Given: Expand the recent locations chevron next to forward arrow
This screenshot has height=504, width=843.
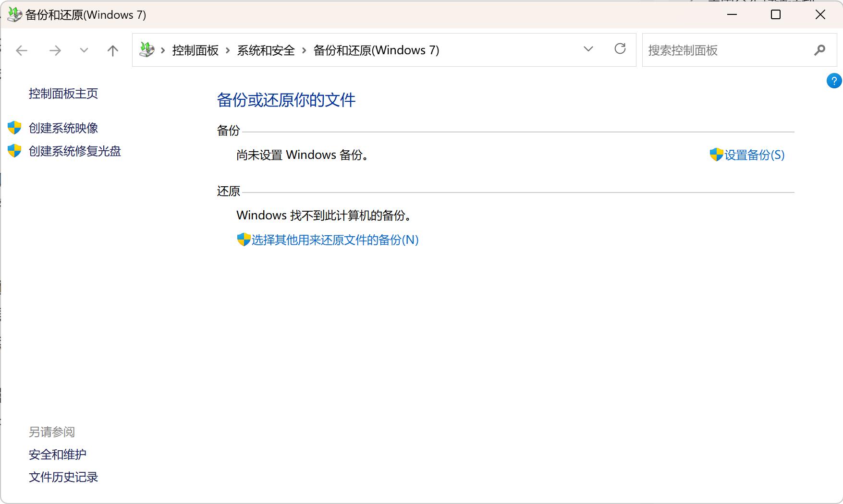Looking at the screenshot, I should click(84, 50).
